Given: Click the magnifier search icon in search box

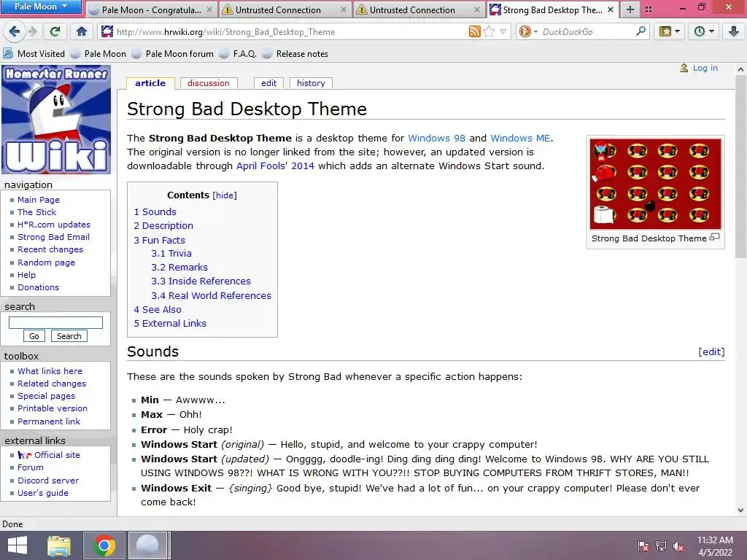Looking at the screenshot, I should click(x=641, y=31).
